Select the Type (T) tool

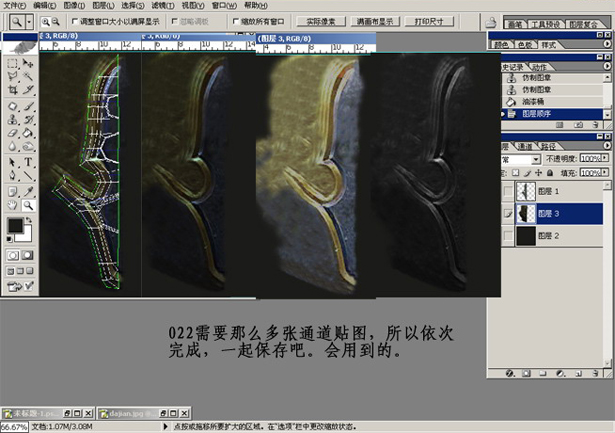click(x=27, y=161)
